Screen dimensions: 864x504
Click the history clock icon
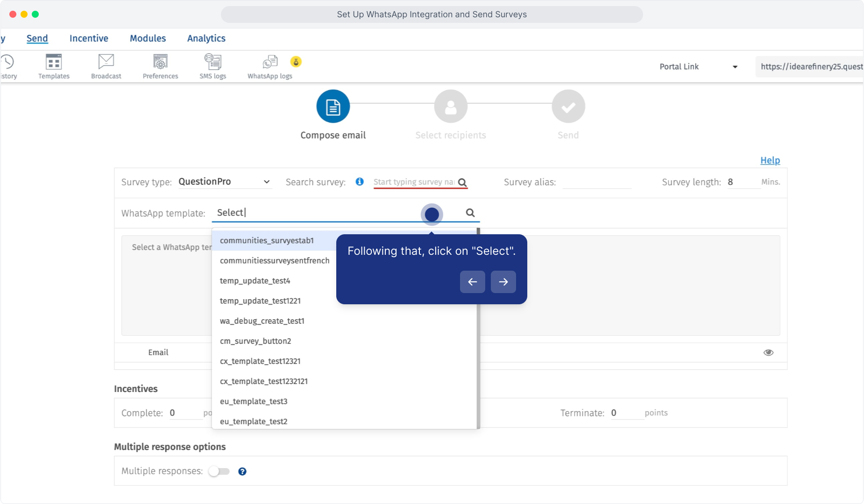(7, 62)
